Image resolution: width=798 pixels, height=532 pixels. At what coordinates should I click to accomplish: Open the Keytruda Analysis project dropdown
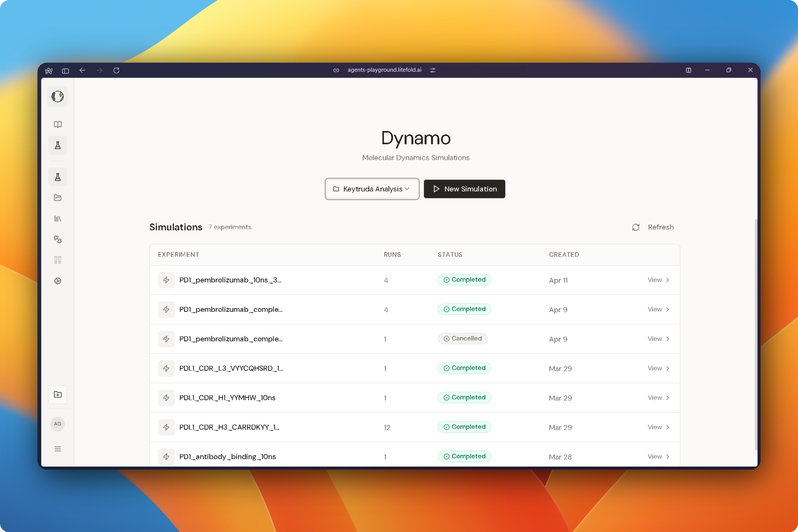[x=372, y=189]
